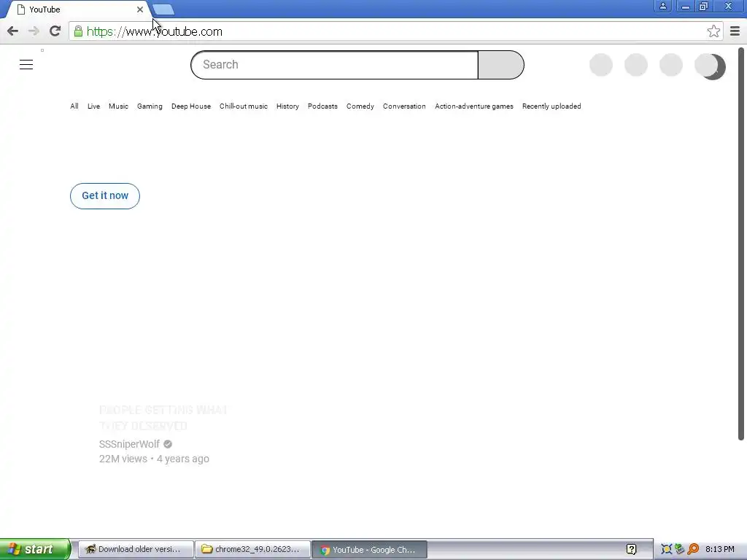Reload the page with the refresh icon

pos(55,31)
